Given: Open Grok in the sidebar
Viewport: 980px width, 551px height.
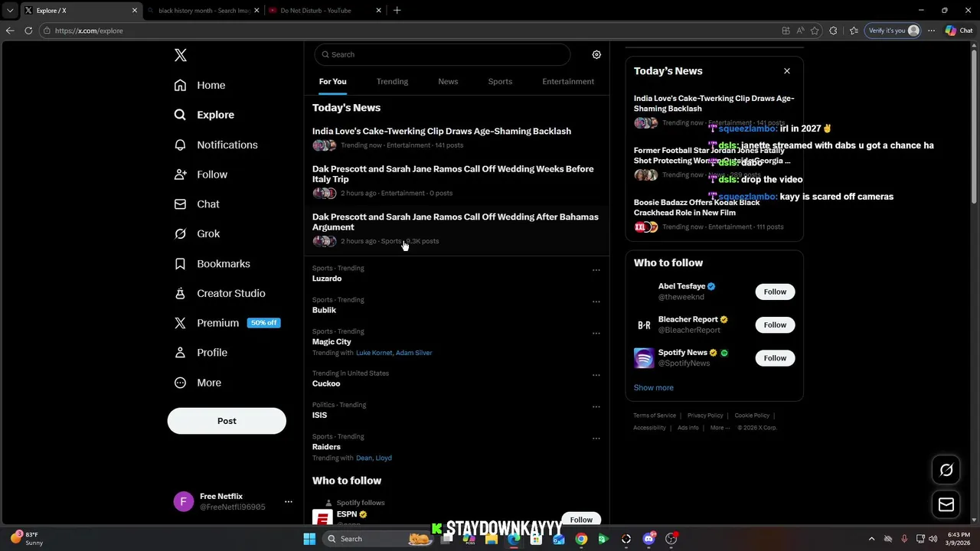Looking at the screenshot, I should tap(197, 233).
